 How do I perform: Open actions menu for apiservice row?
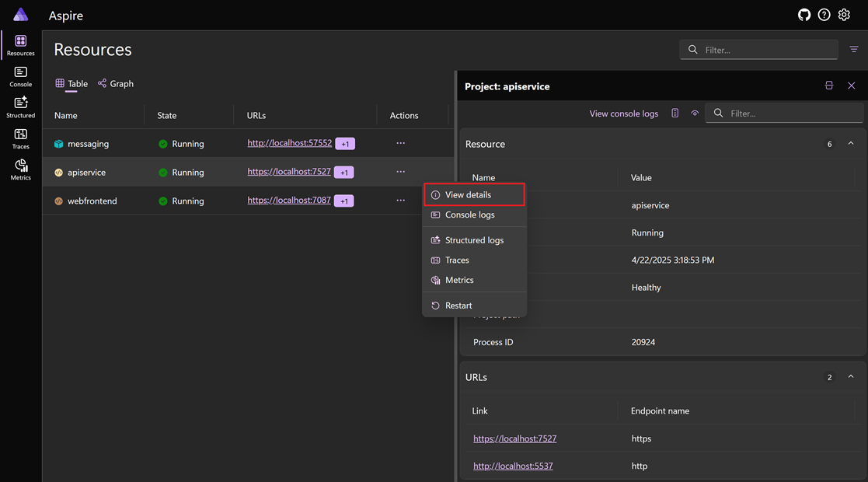(x=400, y=172)
